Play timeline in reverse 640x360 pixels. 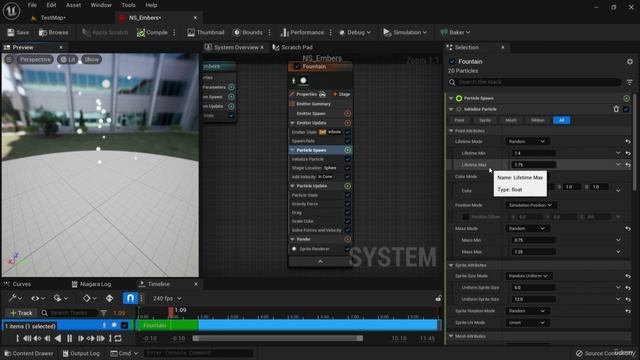click(58, 338)
